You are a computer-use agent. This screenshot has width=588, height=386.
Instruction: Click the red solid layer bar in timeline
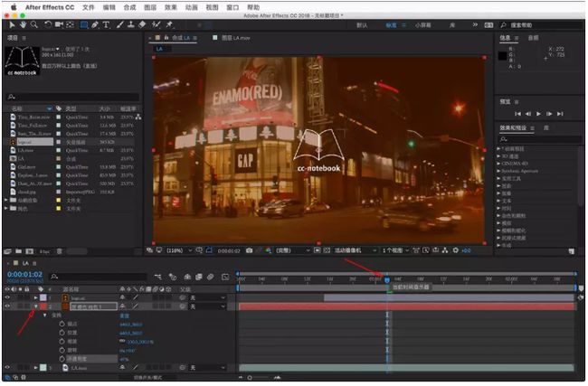pyautogui.click(x=407, y=307)
